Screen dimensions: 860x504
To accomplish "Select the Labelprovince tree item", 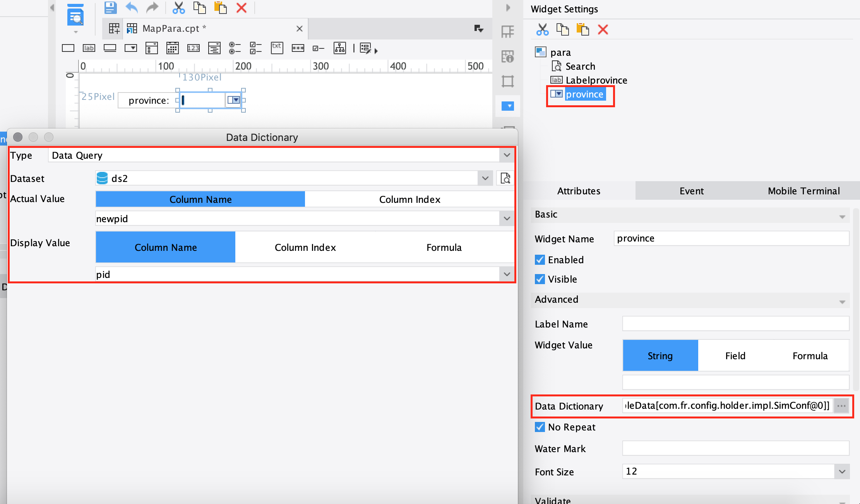I will coord(596,80).
